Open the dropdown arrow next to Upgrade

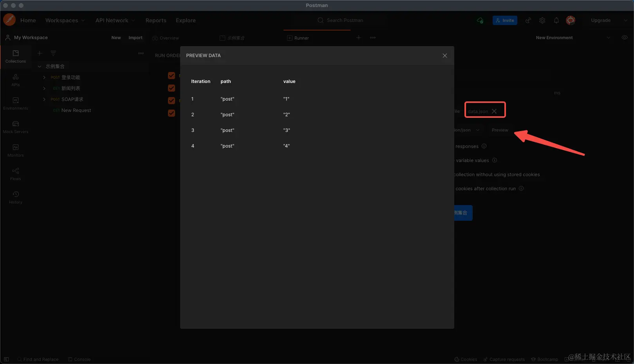625,20
